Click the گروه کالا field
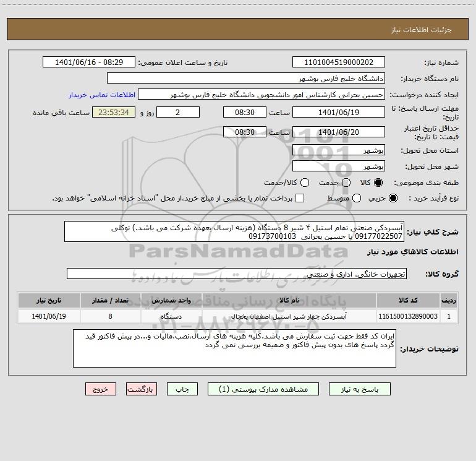 pyautogui.click(x=237, y=274)
